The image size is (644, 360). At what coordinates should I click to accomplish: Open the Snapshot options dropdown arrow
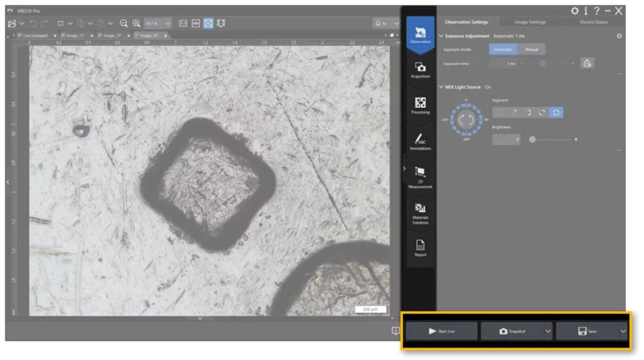(x=549, y=331)
